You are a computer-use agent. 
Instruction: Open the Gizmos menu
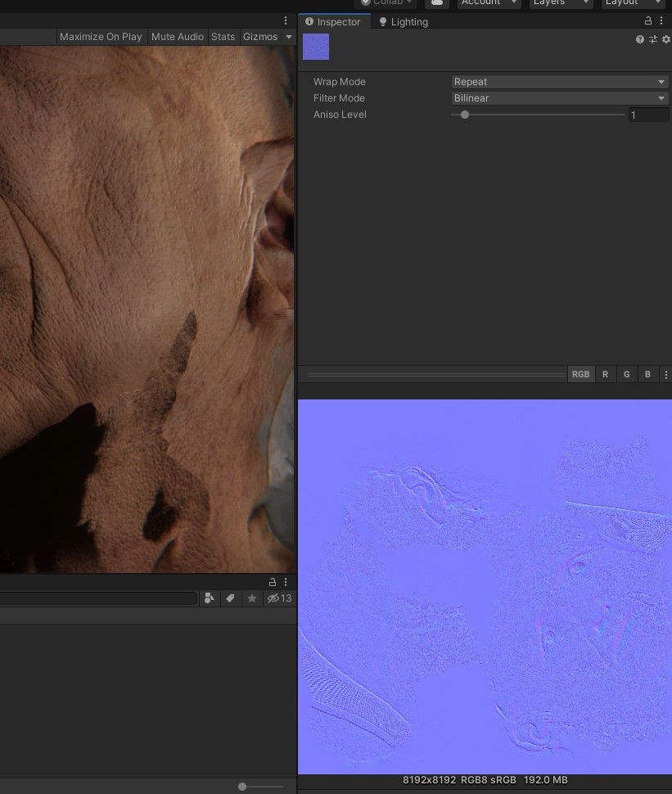pos(259,37)
